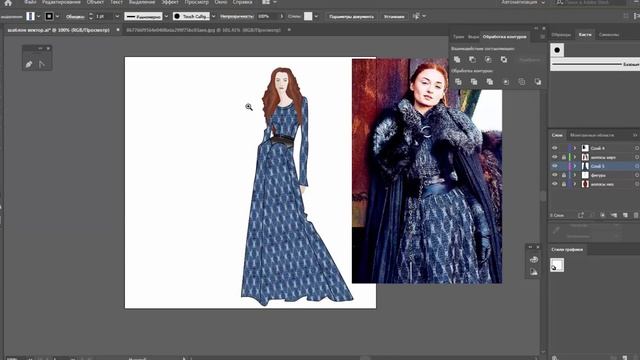This screenshot has height=360, width=640.
Task: Click the Параметры документа button
Action: [351, 17]
